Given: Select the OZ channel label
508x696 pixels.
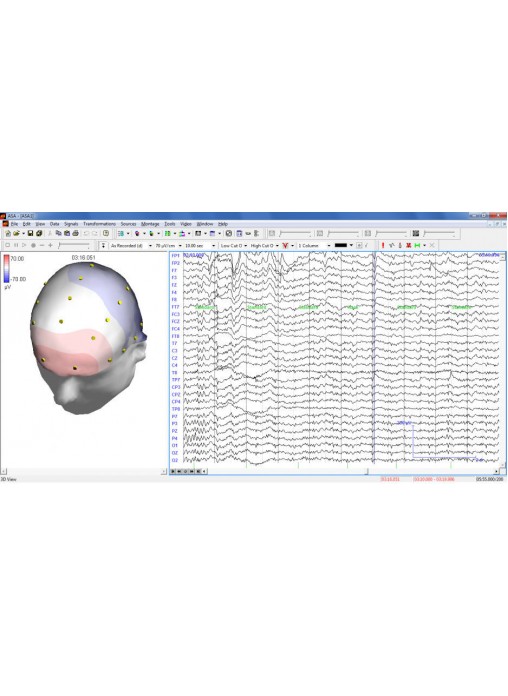Looking at the screenshot, I should (x=175, y=453).
